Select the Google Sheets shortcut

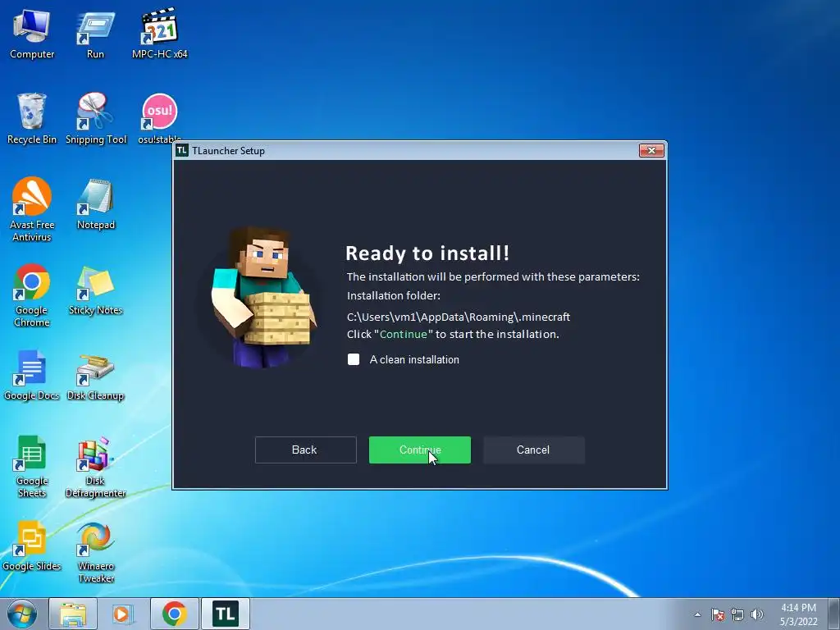coord(32,466)
